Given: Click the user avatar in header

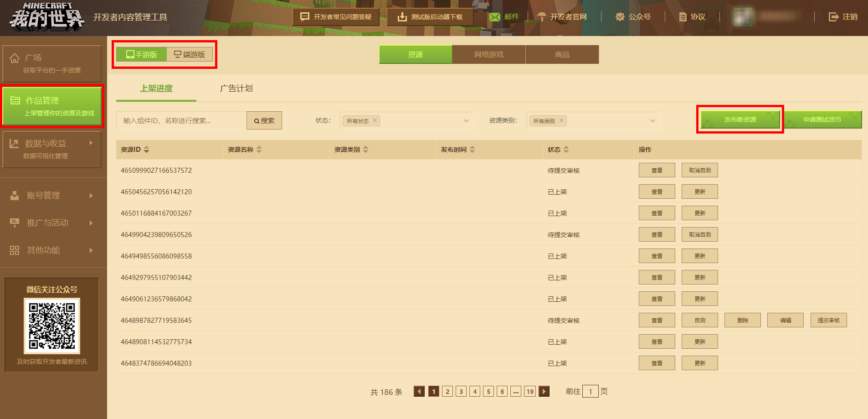Looking at the screenshot, I should point(744,17).
